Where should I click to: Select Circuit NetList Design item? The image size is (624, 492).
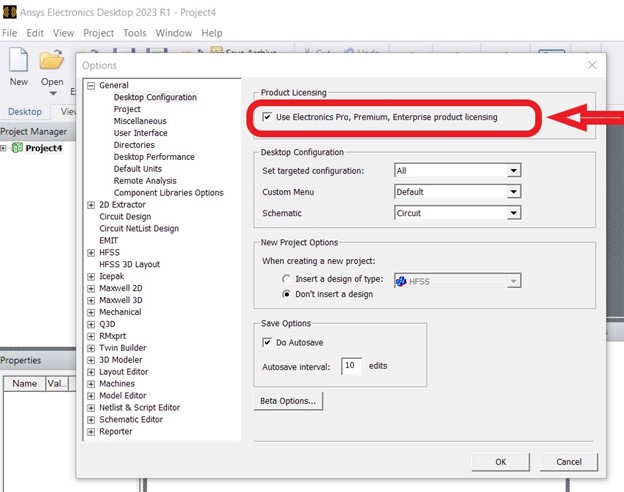(x=139, y=228)
